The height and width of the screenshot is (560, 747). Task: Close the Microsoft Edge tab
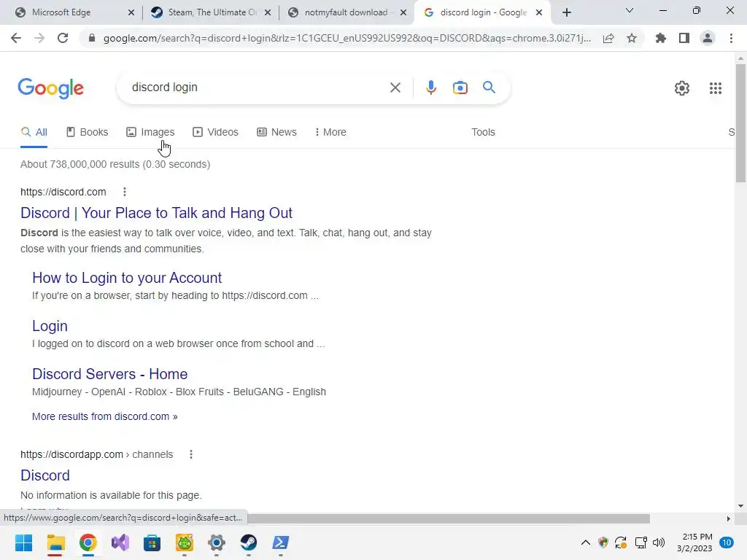point(131,12)
